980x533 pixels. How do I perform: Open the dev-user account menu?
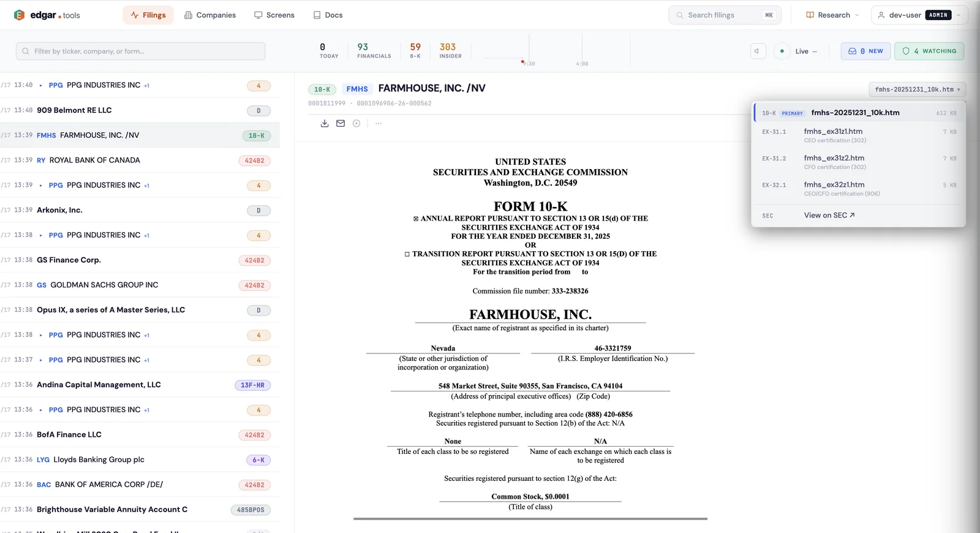point(919,15)
